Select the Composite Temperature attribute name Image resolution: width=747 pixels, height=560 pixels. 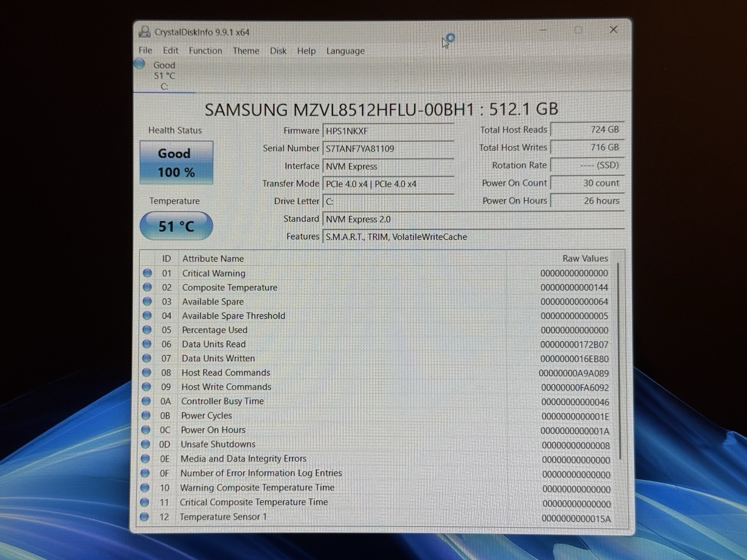[230, 287]
